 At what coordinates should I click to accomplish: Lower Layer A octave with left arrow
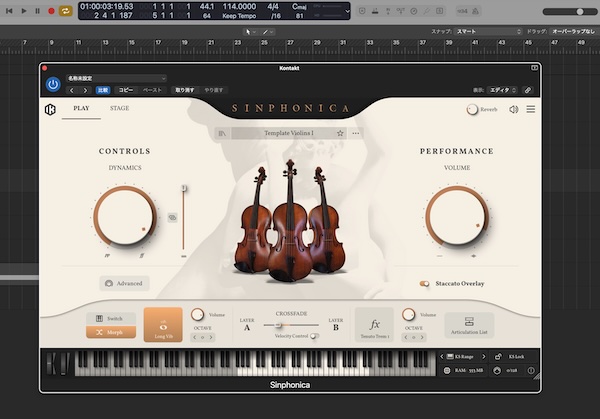click(194, 337)
